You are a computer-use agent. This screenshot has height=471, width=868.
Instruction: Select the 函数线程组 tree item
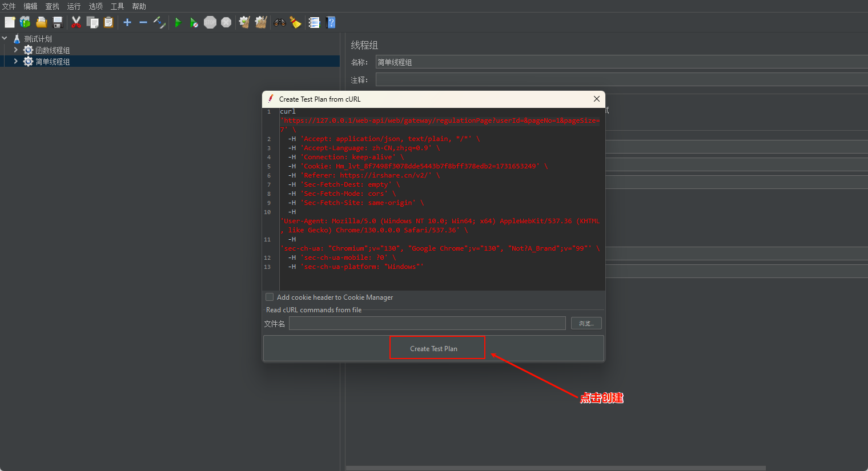[x=53, y=50]
